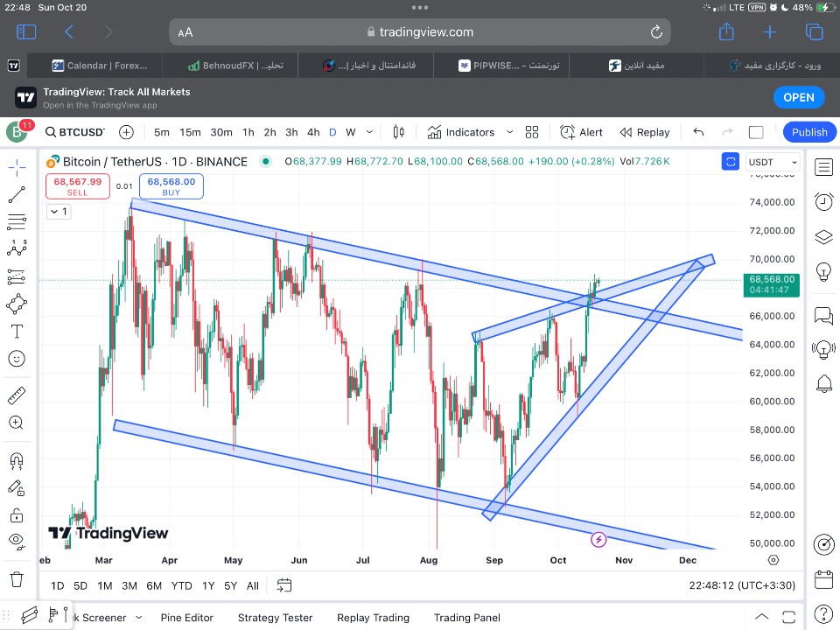Open the help center question icon

coord(823,614)
